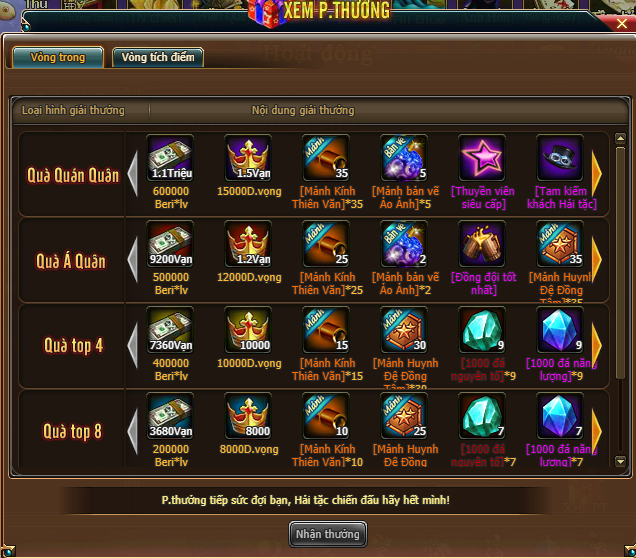Image resolution: width=636 pixels, height=558 pixels.
Task: Select Mảnh bản vẽ Ảo Ảnh*5 icon
Action: [404, 158]
